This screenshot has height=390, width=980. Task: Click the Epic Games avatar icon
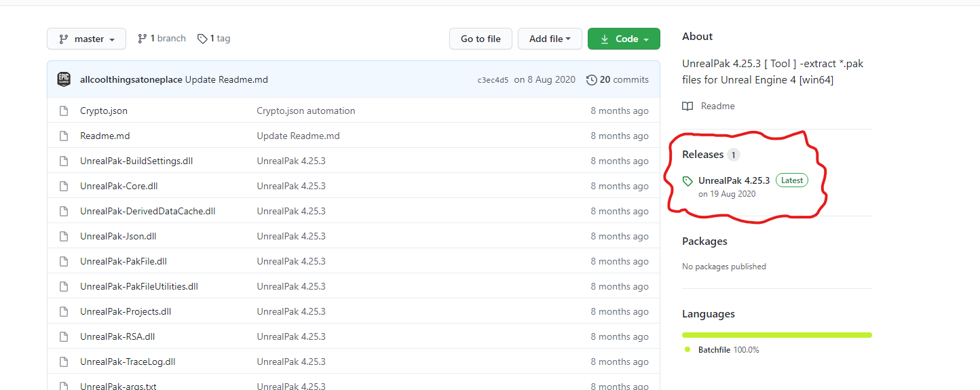[64, 79]
